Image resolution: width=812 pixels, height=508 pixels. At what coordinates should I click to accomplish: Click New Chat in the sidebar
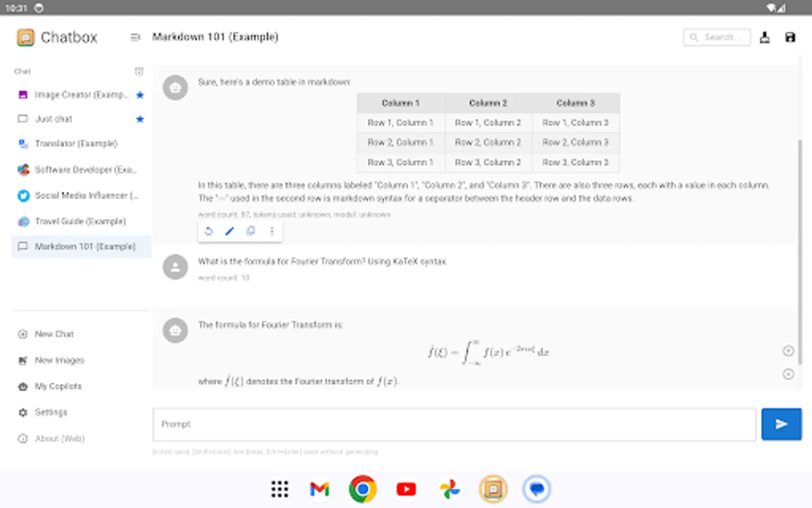(55, 334)
